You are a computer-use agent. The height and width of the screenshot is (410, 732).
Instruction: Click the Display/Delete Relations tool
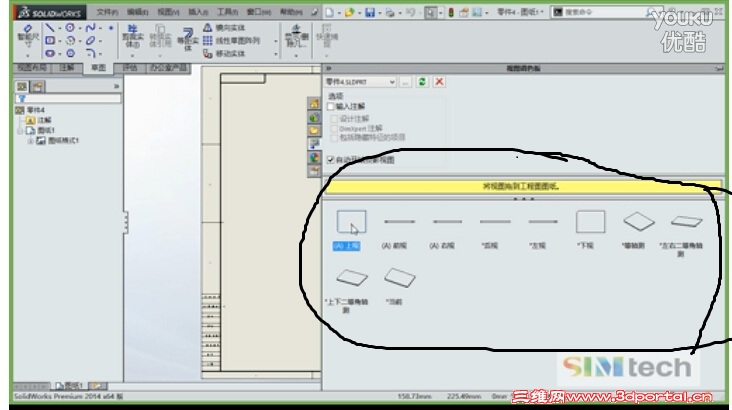297,36
